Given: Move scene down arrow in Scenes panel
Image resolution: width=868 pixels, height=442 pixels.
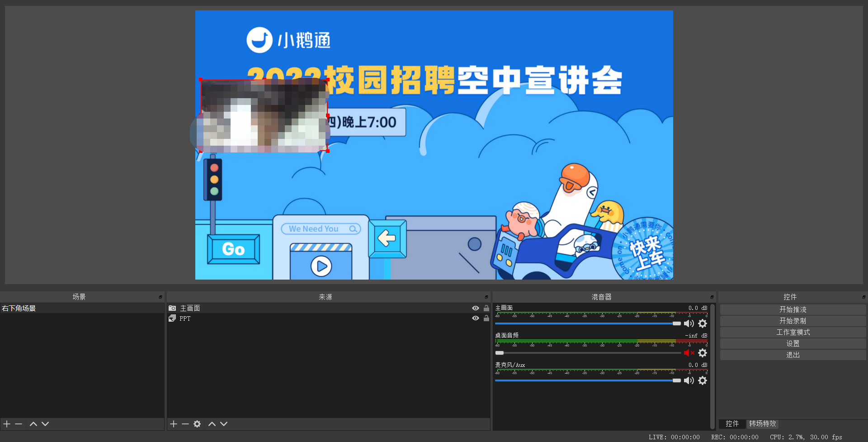Looking at the screenshot, I should [45, 424].
